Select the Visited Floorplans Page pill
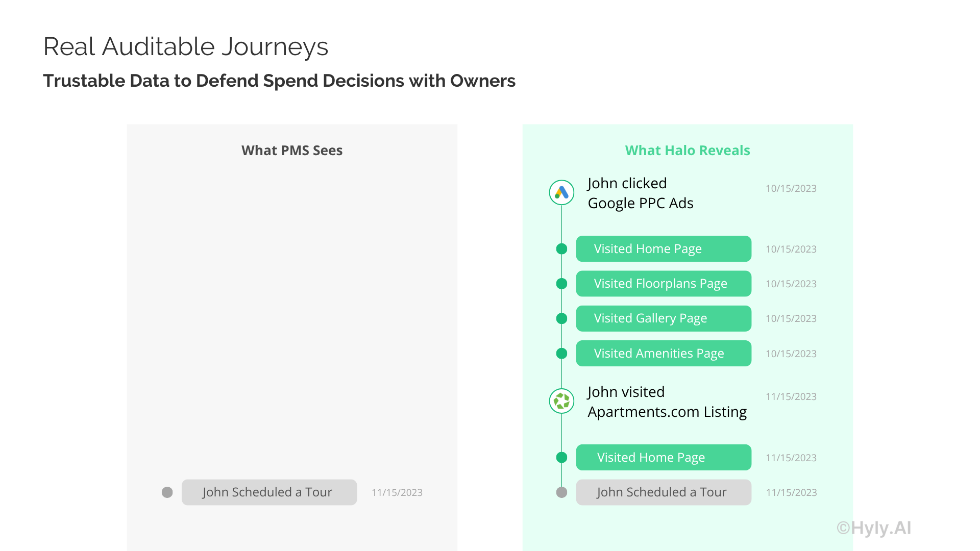Screen dimensions: 980x551 [x=664, y=284]
